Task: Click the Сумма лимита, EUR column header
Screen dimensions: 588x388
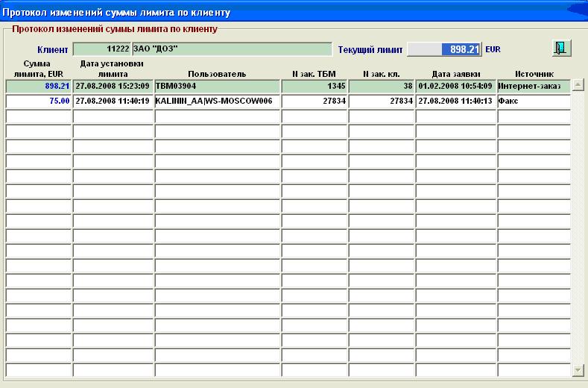Action: [x=38, y=69]
